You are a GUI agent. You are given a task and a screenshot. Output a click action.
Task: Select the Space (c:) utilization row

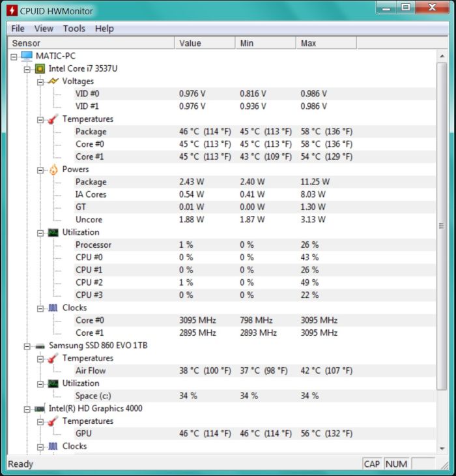pyautogui.click(x=255, y=396)
